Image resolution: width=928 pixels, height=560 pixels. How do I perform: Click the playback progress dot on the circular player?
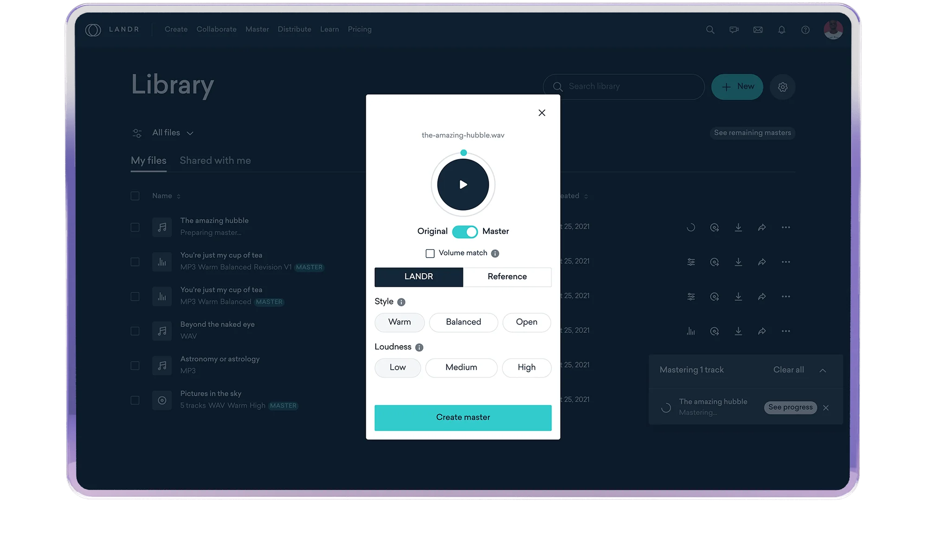click(x=464, y=153)
